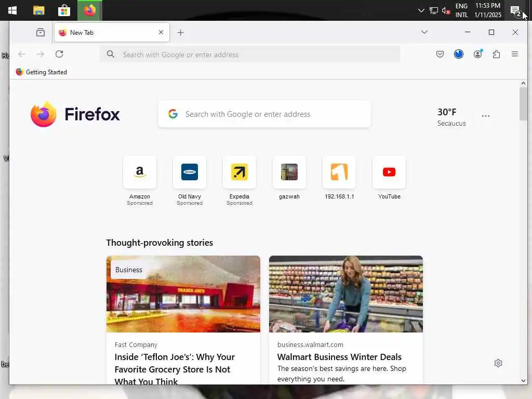This screenshot has width=532, height=399.
Task: Open the Firefox application menu
Action: [515, 54]
